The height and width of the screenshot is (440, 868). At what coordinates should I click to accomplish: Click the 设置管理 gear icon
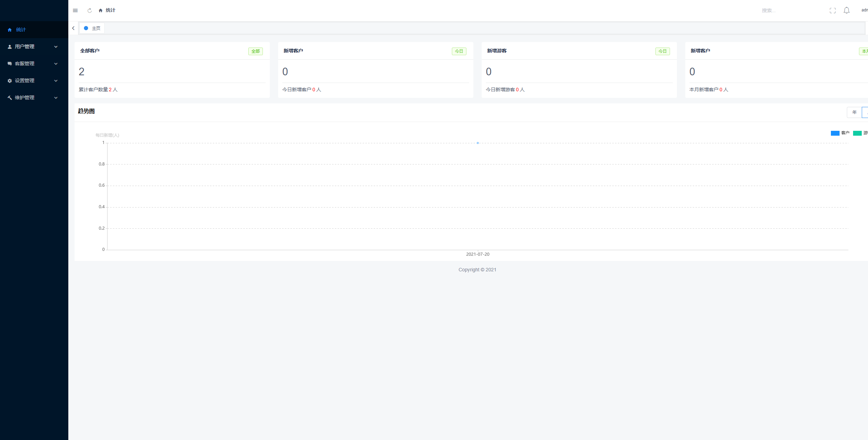10,81
